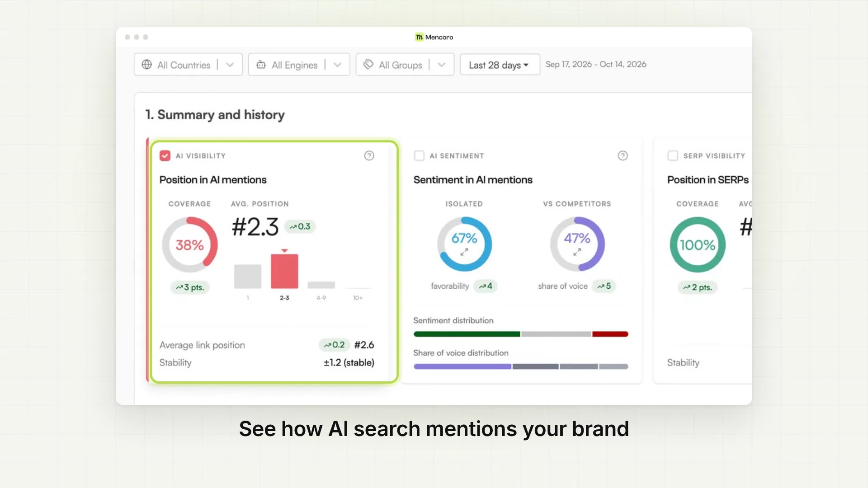Click the Share of voice distribution label
The width and height of the screenshot is (868, 488).
pos(461,353)
